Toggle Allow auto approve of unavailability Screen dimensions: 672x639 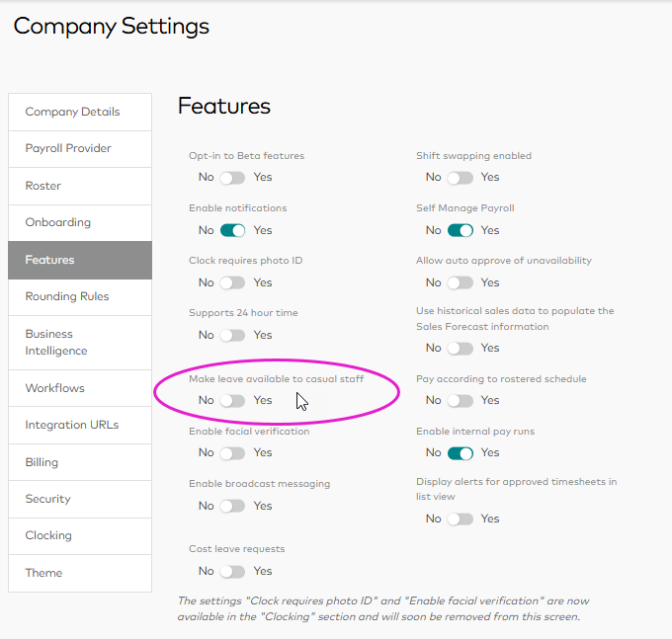pyautogui.click(x=460, y=282)
